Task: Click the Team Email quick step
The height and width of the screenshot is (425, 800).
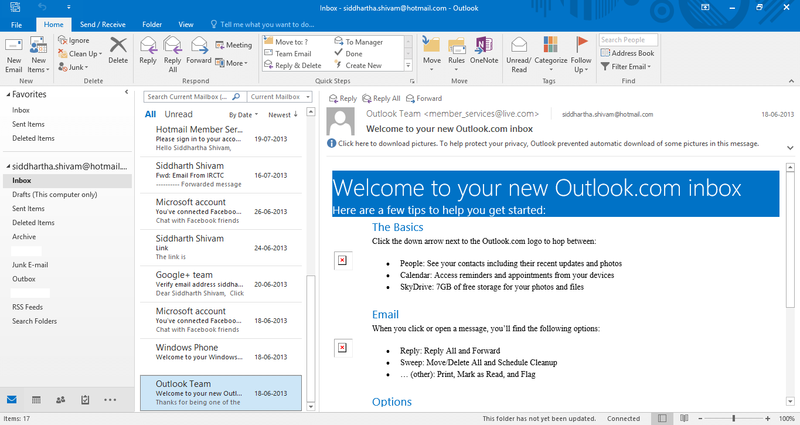Action: coord(287,54)
